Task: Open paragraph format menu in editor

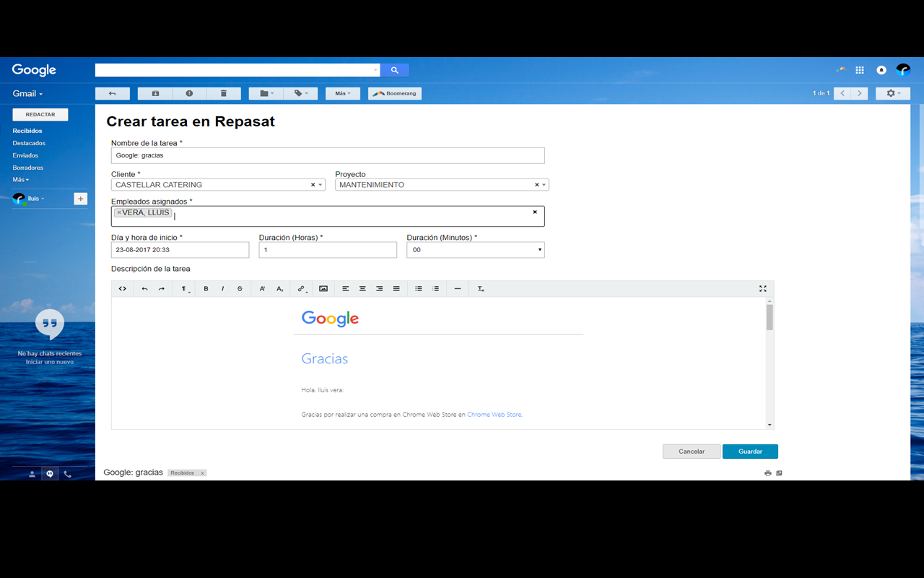Action: click(x=184, y=289)
